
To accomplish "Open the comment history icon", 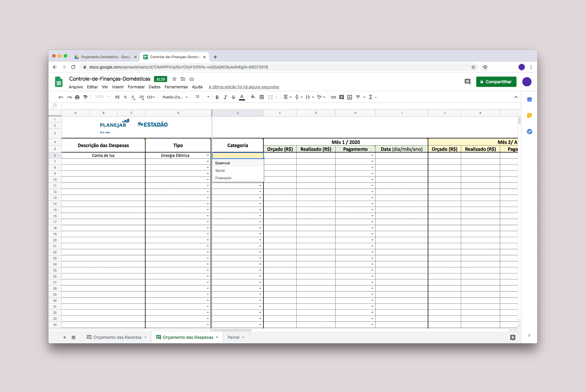I will (467, 82).
